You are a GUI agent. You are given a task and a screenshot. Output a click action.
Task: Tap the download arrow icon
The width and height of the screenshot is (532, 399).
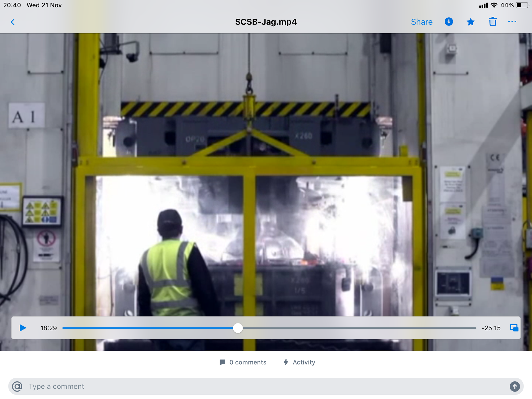coord(449,22)
